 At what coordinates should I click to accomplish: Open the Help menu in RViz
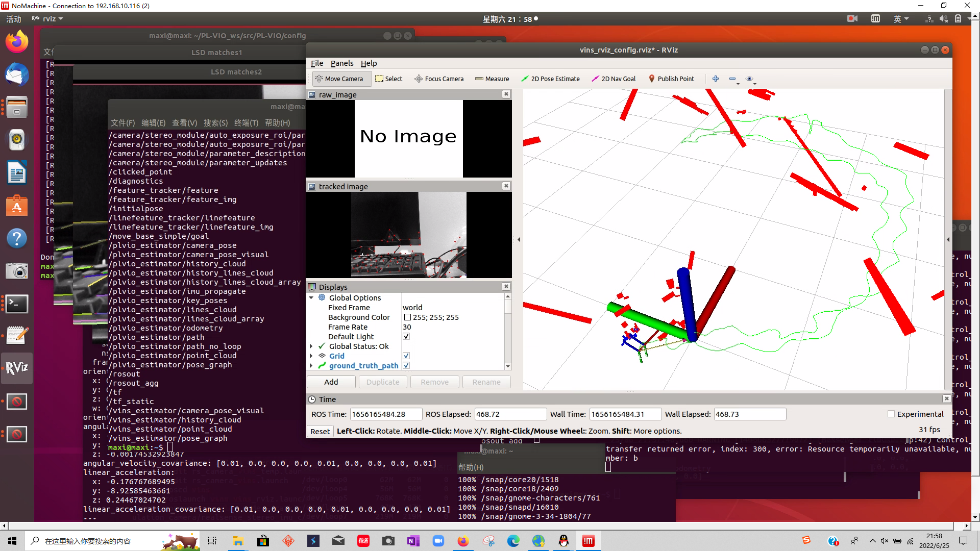[x=368, y=63]
